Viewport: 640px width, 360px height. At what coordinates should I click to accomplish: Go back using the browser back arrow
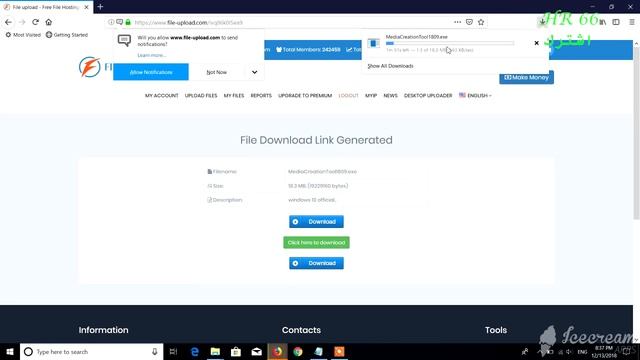[x=8, y=22]
